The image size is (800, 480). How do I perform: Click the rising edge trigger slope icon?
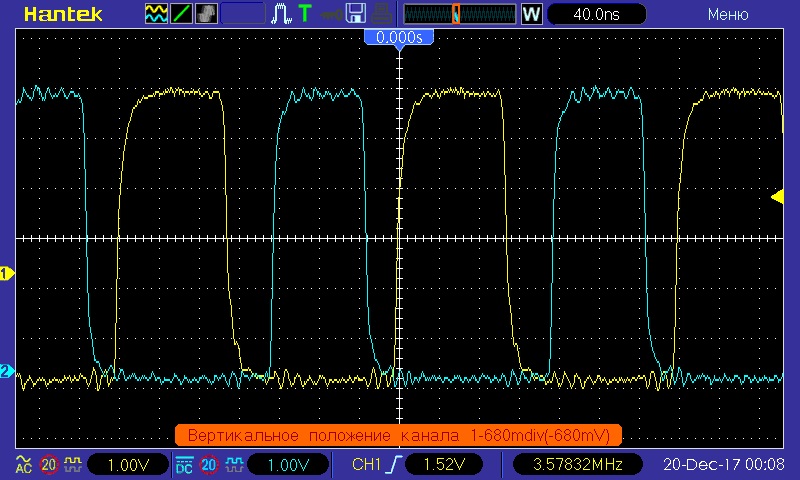(394, 464)
